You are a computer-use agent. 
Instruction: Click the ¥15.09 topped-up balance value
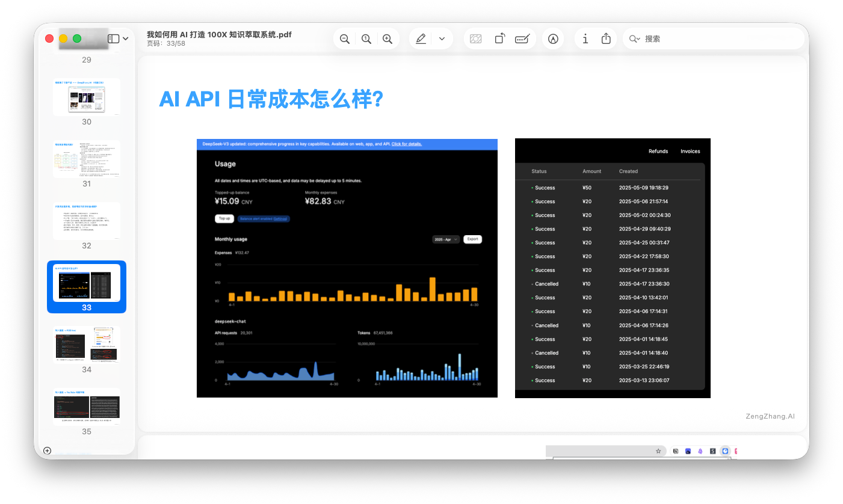click(x=227, y=201)
